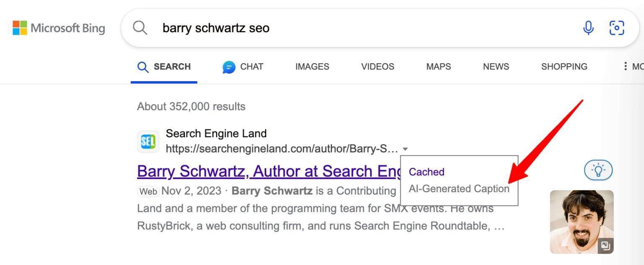Open the Maps tab
Viewport: 644px width, 265px height.
(x=438, y=67)
